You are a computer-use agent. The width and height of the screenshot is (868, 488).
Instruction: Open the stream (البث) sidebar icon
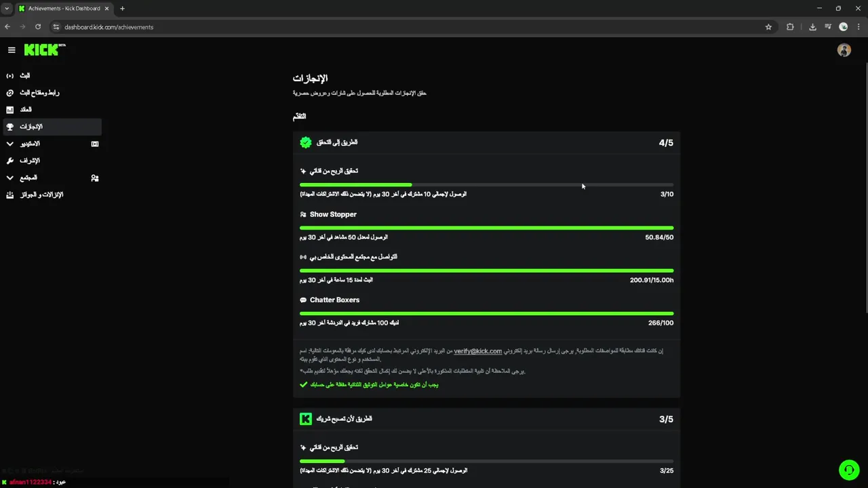tap(9, 76)
